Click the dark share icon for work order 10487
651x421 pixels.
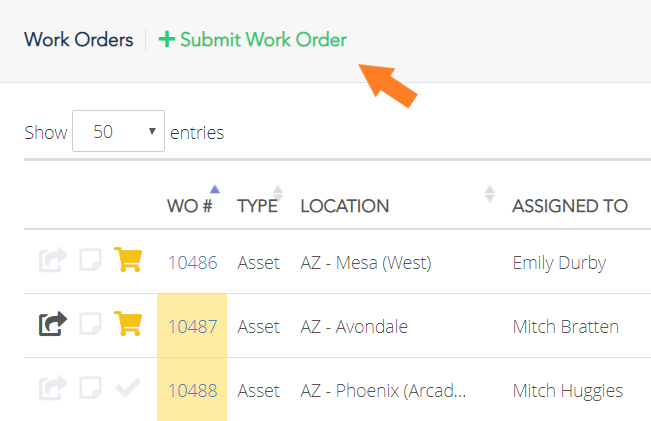click(x=53, y=324)
